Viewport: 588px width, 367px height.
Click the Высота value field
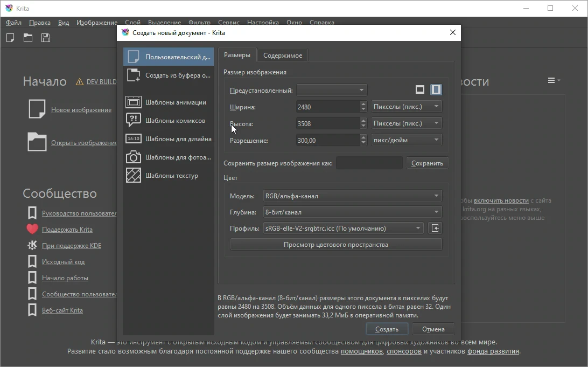point(328,123)
